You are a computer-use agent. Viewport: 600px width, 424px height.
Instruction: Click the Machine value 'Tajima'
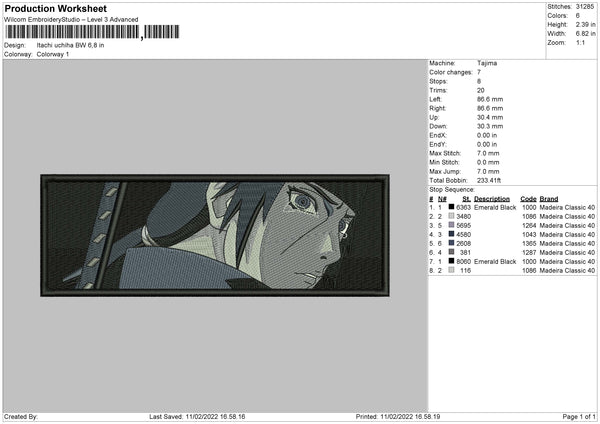point(487,63)
